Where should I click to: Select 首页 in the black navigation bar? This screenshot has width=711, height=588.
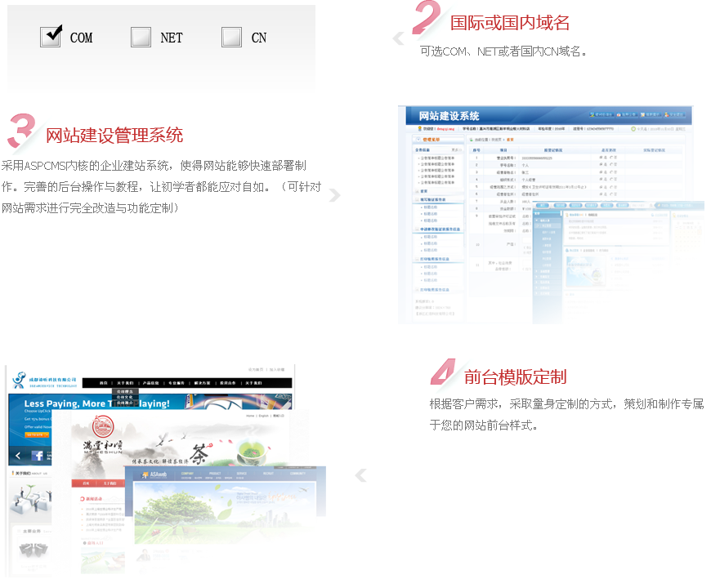[104, 383]
